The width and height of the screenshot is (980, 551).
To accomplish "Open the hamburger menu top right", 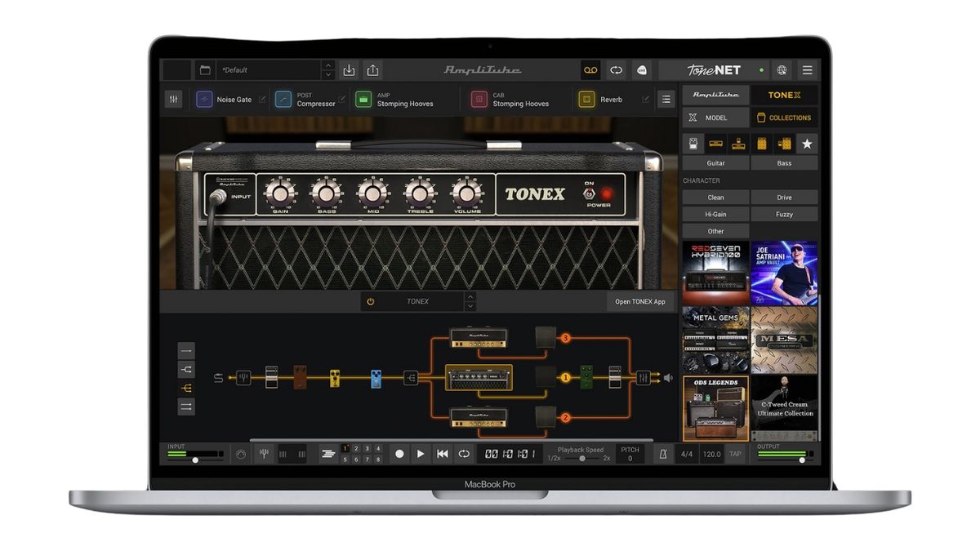I will tap(805, 70).
